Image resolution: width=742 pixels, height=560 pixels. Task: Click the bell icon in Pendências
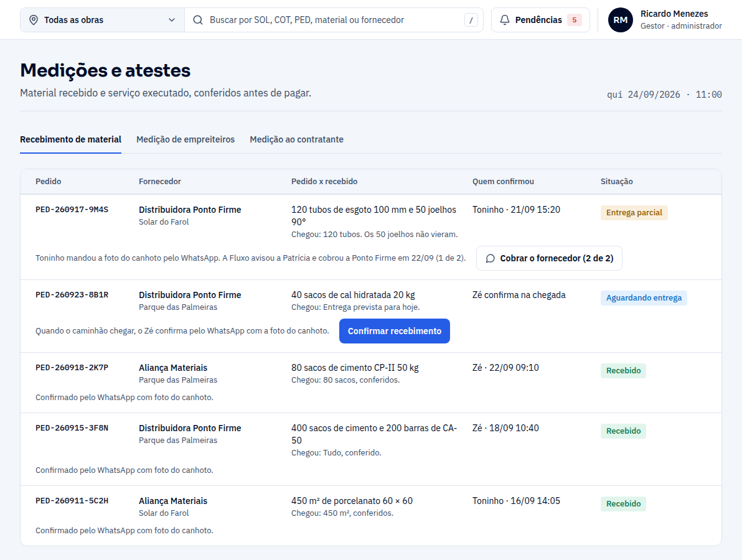(505, 20)
